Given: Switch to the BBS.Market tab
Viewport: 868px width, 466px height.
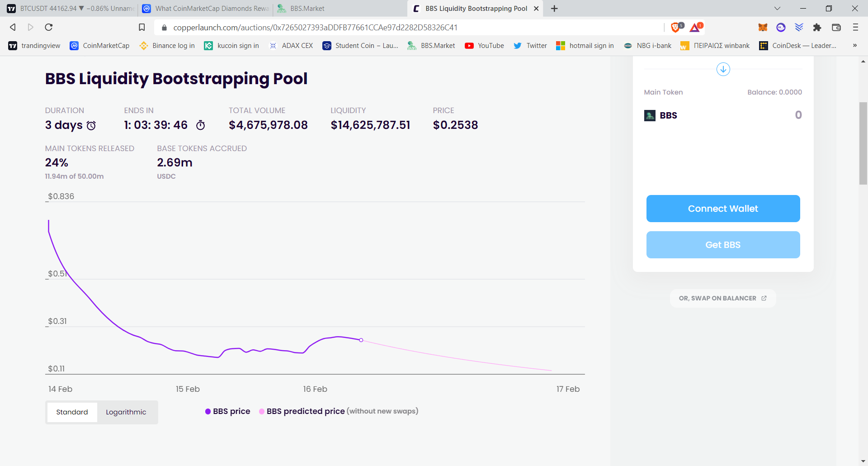Looking at the screenshot, I should [339, 8].
